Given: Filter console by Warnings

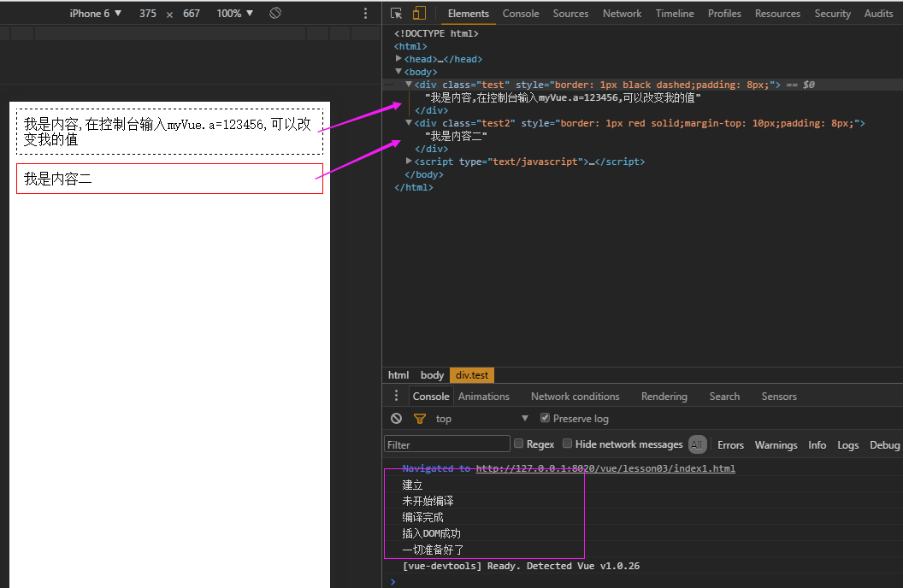Looking at the screenshot, I should (776, 444).
